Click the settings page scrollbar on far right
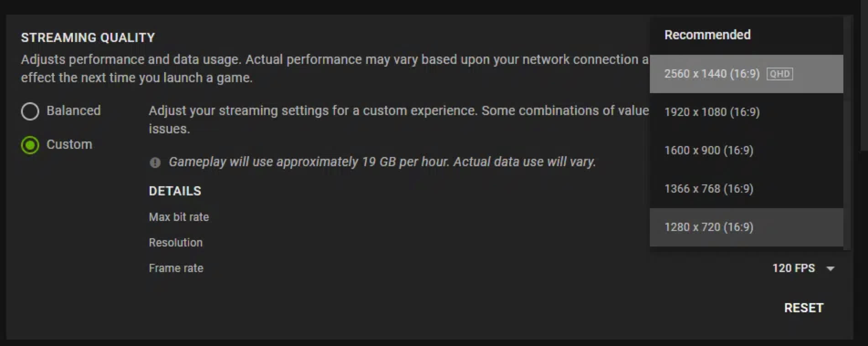 click(864, 75)
